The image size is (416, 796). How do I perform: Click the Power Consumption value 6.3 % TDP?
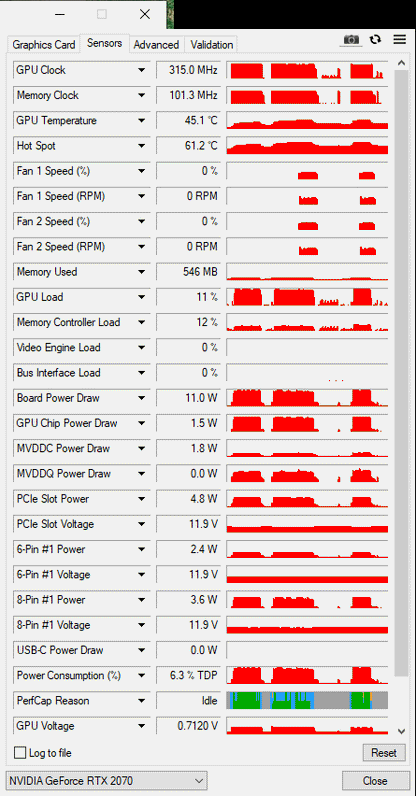pos(188,676)
